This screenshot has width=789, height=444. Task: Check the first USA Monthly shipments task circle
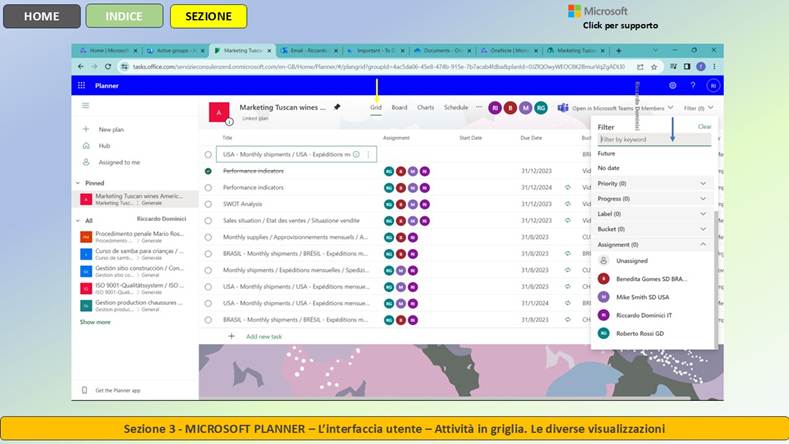click(208, 155)
